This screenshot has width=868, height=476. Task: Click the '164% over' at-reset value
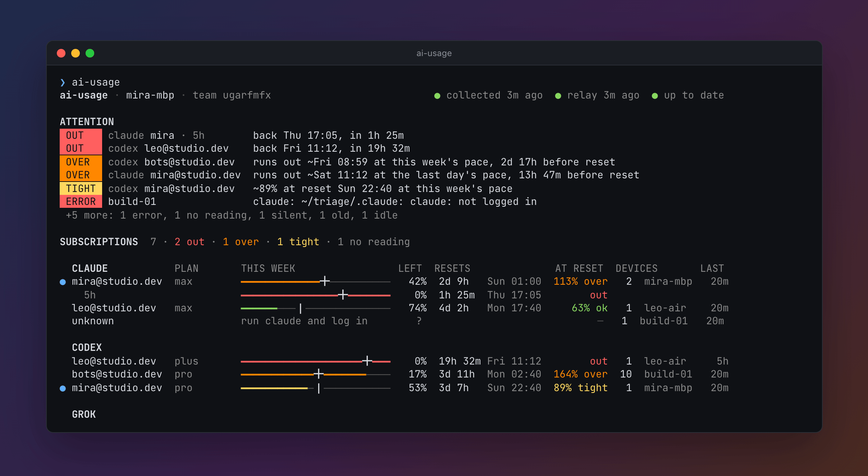[x=581, y=374]
